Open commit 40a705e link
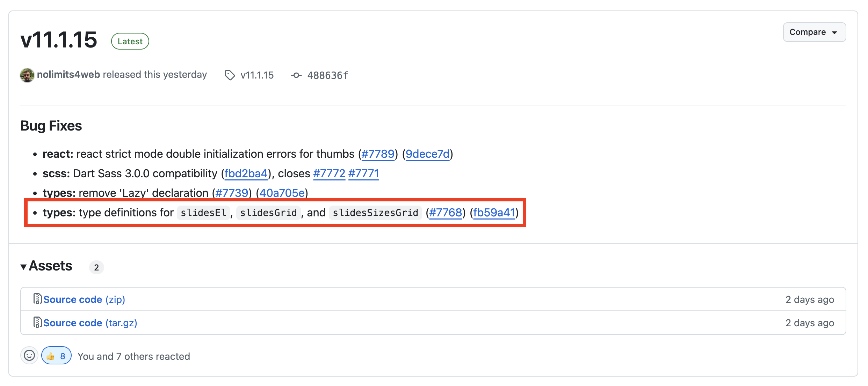This screenshot has width=868, height=386. coord(282,193)
